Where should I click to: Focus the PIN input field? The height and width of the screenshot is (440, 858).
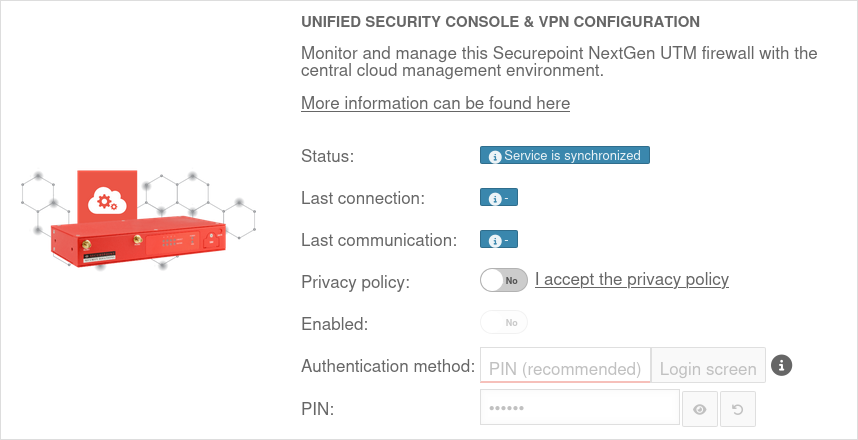click(x=580, y=408)
